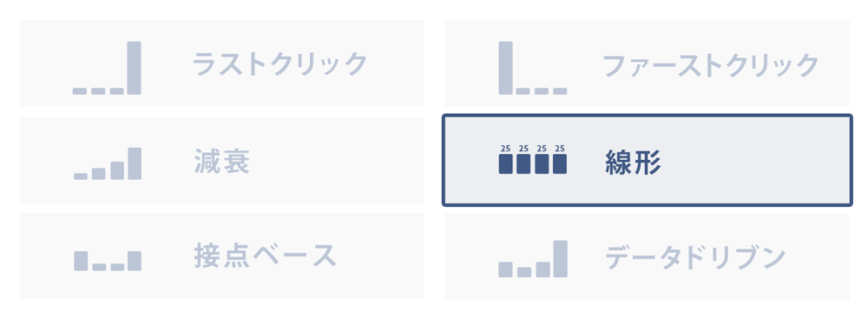The image size is (868, 319).
Task: Click the tallest bar in ラストクリック icon
Action: tap(134, 68)
